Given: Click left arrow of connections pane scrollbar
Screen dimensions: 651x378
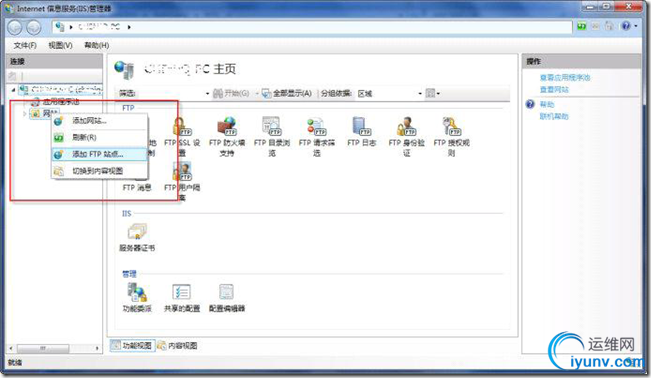Looking at the screenshot, I should [x=11, y=348].
